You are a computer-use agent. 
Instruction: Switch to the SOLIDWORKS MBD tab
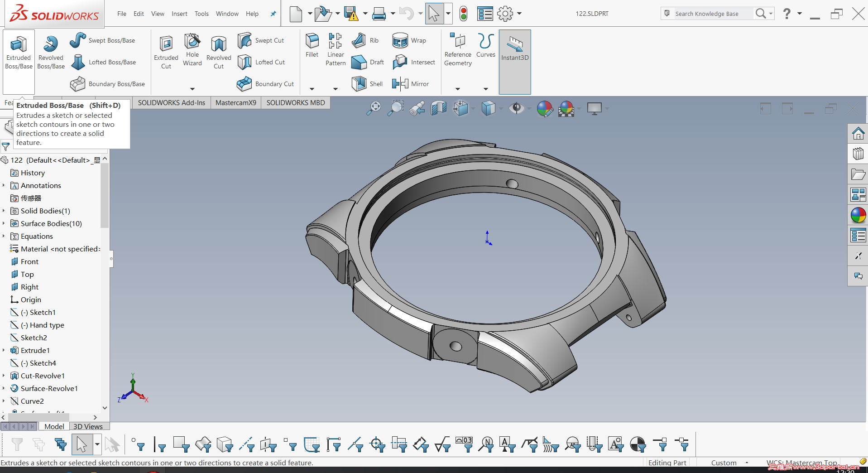[296, 103]
